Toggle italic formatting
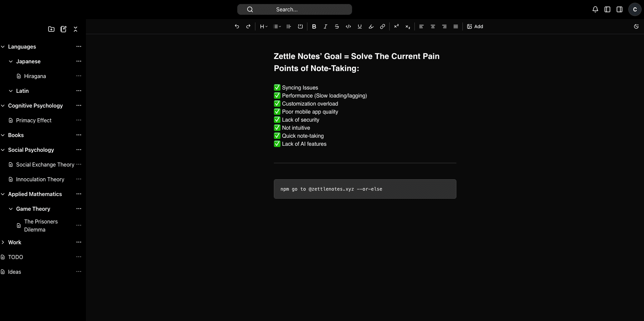The image size is (644, 321). pos(326,26)
